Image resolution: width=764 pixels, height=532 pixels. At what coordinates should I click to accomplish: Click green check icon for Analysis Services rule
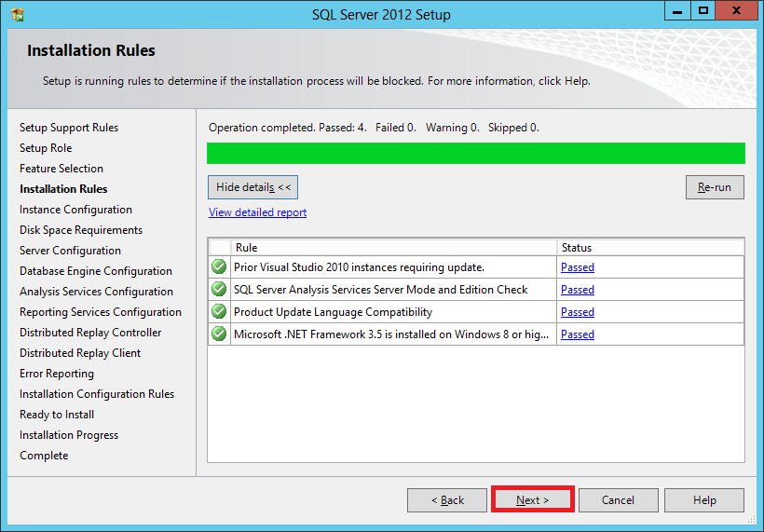(x=219, y=290)
